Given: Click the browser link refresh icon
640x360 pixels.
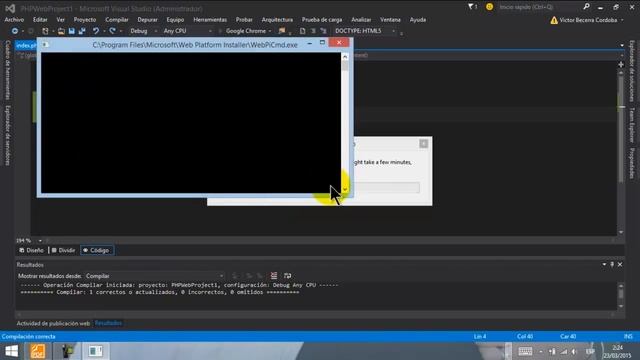Looking at the screenshot, I should click(282, 31).
